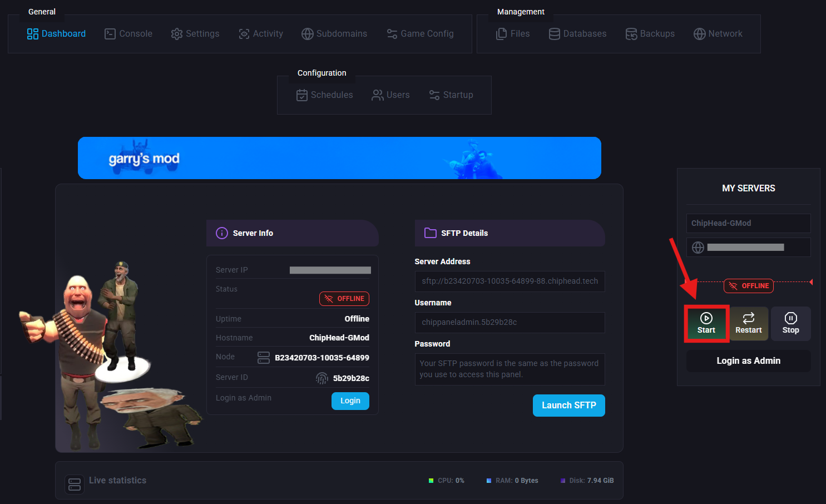Click the Hostname value ChipHead-GMod
Image resolution: width=826 pixels, height=504 pixels.
pyautogui.click(x=339, y=338)
